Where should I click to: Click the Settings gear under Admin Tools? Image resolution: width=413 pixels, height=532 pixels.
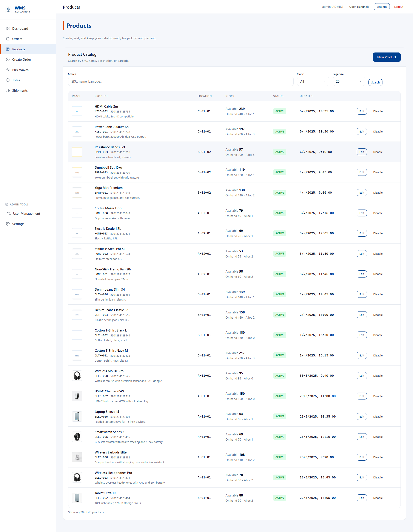tap(8, 224)
